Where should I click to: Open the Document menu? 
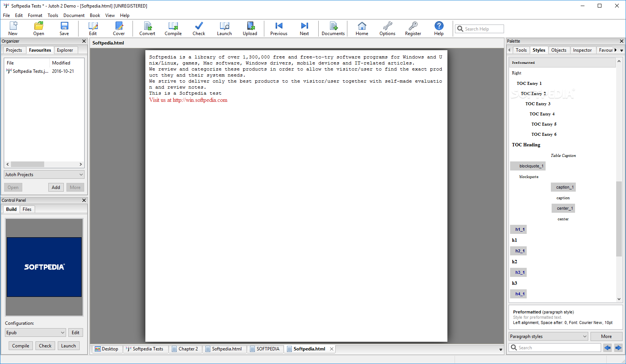74,15
